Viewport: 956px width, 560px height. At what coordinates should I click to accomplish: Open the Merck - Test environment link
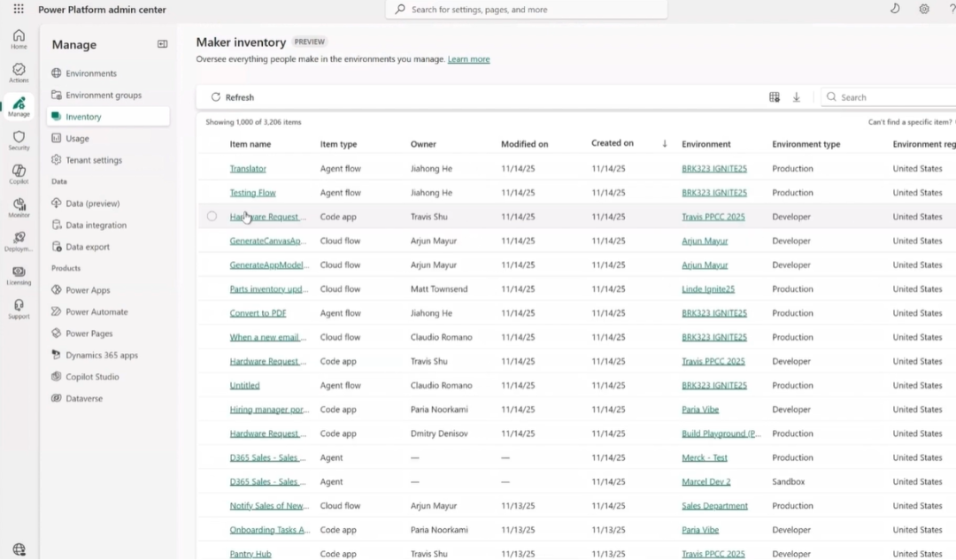click(x=705, y=457)
